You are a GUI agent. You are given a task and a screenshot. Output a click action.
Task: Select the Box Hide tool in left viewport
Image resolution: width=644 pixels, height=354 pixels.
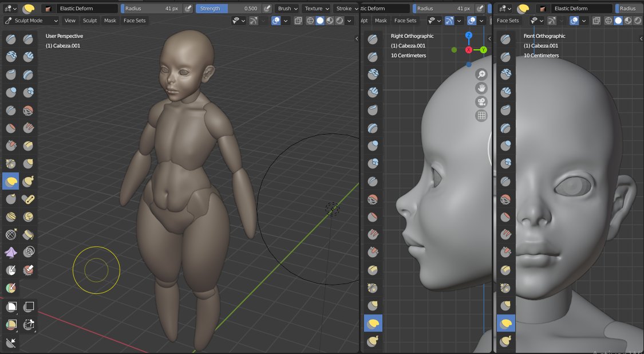29,306
